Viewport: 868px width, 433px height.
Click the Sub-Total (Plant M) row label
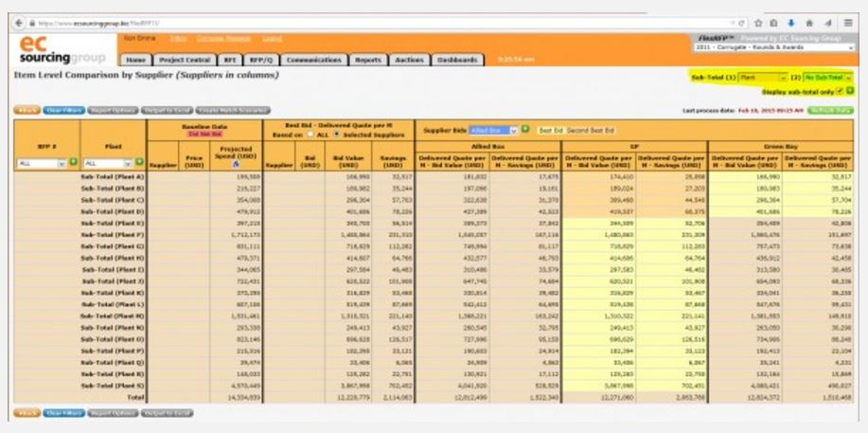click(113, 316)
